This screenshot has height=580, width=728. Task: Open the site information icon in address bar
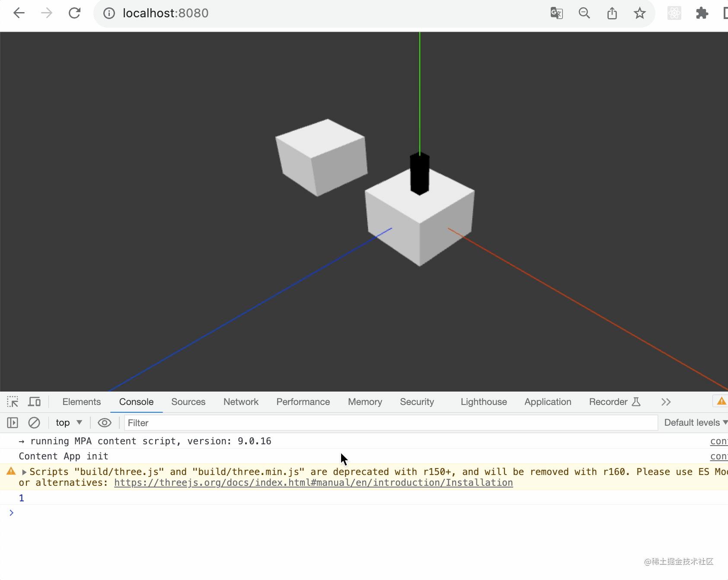click(108, 13)
